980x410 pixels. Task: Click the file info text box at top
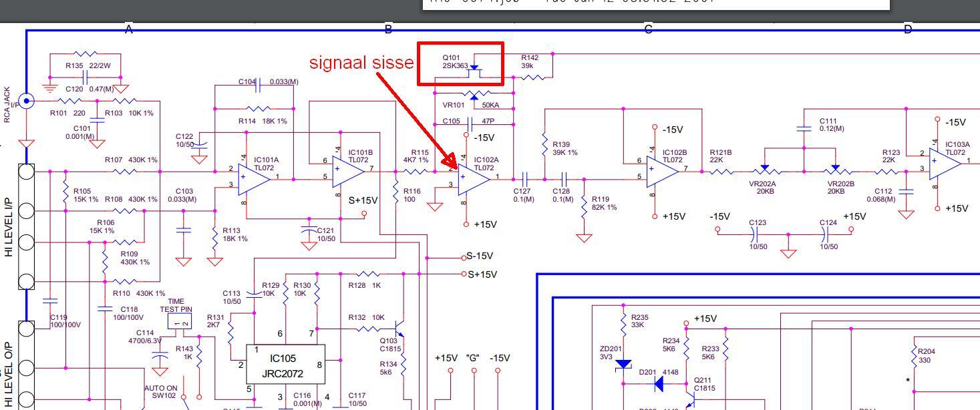[x=655, y=5]
